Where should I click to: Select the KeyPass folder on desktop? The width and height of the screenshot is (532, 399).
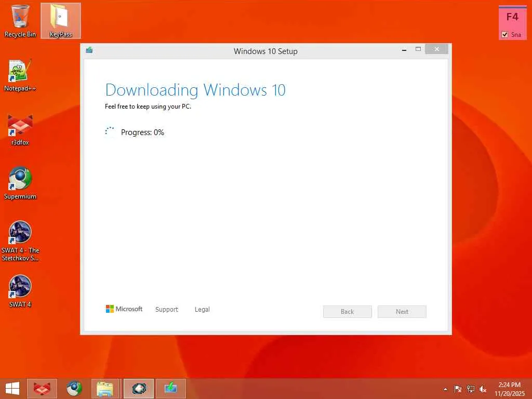61,21
